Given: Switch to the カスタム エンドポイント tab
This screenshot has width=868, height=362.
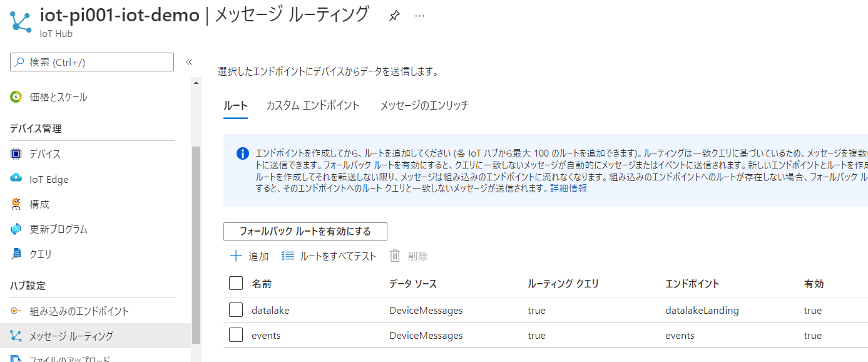Looking at the screenshot, I should coord(313,105).
